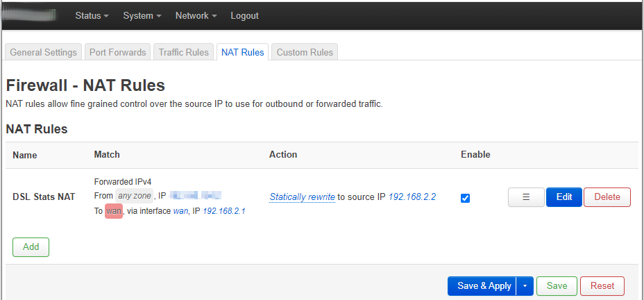Click the drag handle icon for DSL Stats NAT
This screenshot has width=644, height=300.
(526, 197)
